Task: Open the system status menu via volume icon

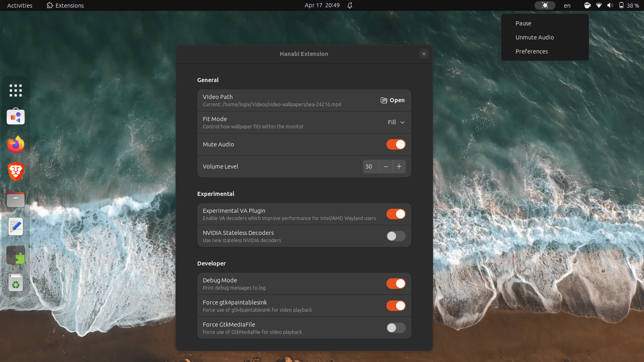Action: pyautogui.click(x=610, y=5)
